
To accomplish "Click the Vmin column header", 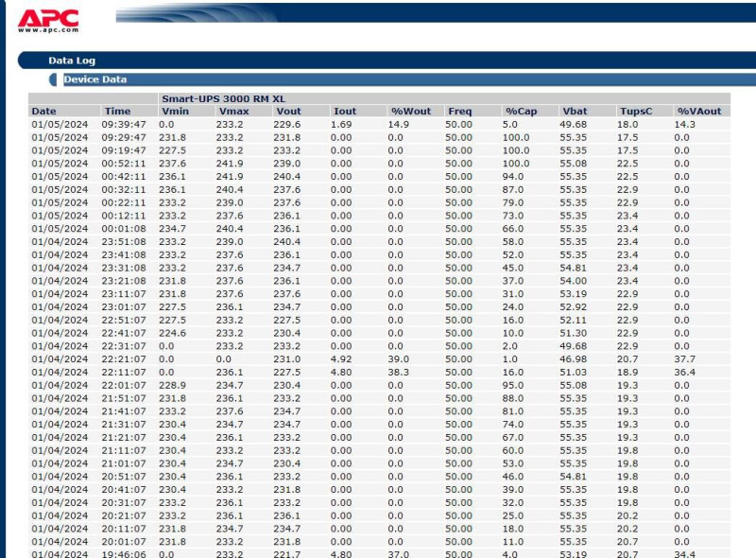I will pyautogui.click(x=176, y=111).
